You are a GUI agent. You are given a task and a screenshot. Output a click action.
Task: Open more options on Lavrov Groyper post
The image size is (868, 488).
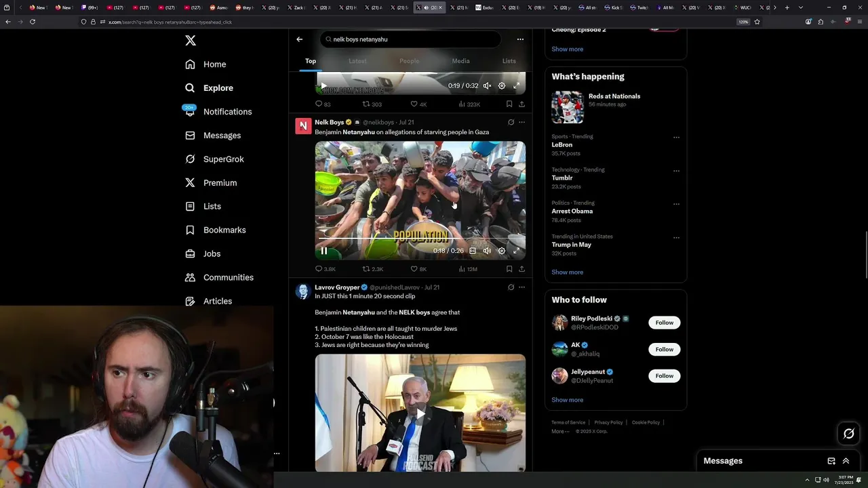(x=521, y=287)
